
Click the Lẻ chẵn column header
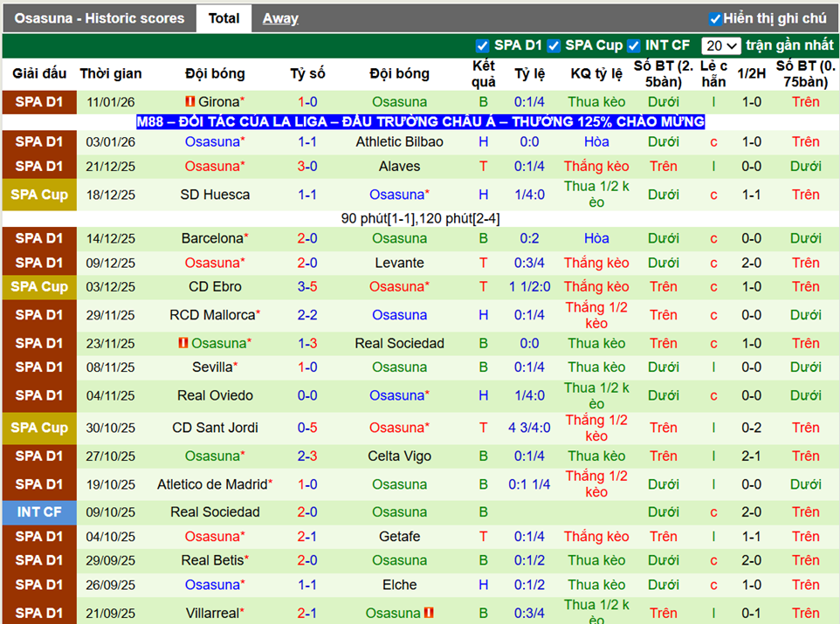click(713, 74)
